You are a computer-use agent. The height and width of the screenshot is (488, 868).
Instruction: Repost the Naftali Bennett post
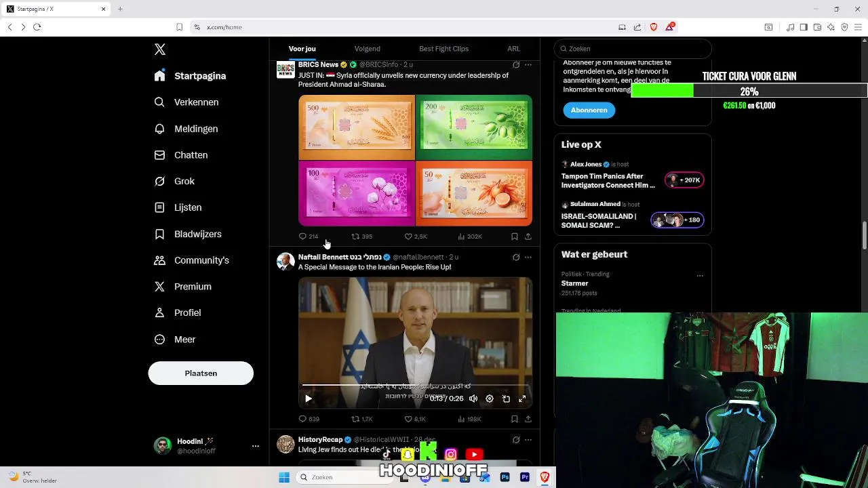coord(361,420)
